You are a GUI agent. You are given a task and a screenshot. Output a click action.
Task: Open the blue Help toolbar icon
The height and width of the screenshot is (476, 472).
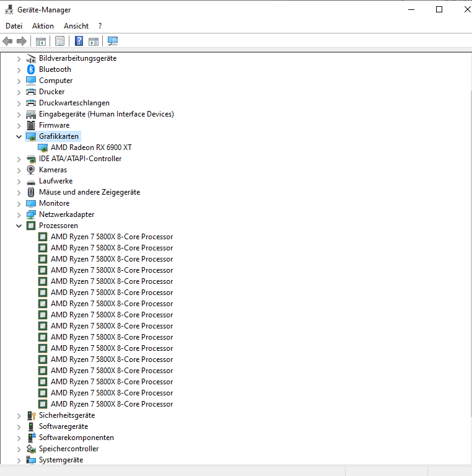pos(79,41)
